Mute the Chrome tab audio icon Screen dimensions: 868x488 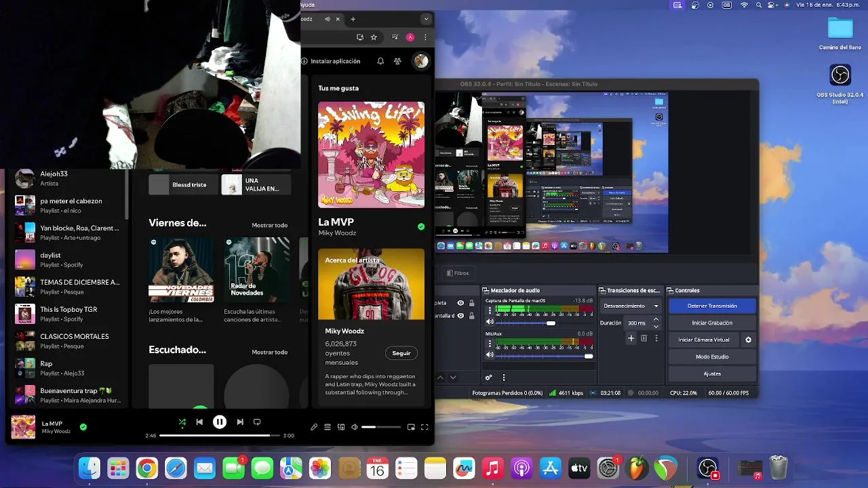point(328,19)
